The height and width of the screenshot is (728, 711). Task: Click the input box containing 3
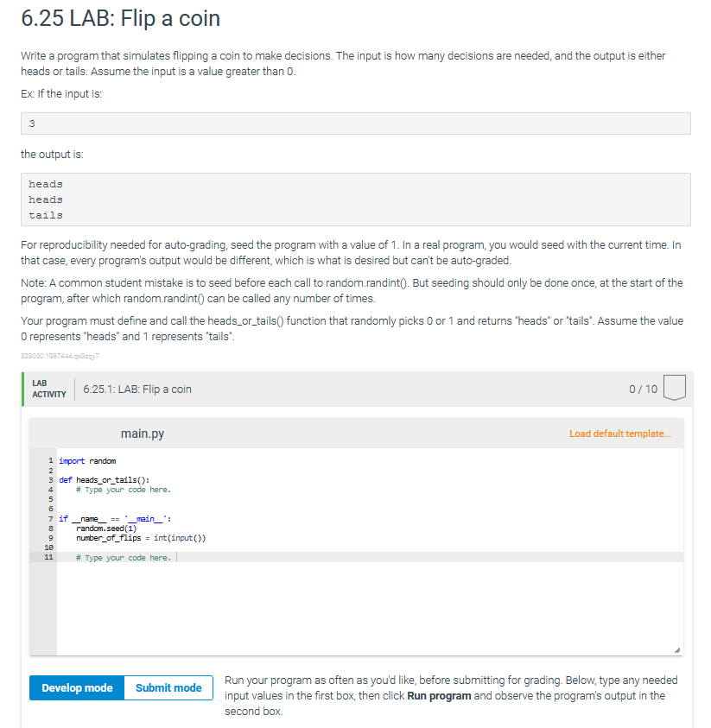[x=356, y=123]
